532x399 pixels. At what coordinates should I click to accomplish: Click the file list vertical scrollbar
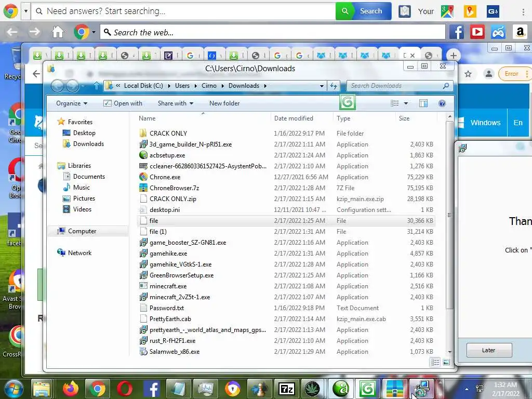click(x=449, y=215)
